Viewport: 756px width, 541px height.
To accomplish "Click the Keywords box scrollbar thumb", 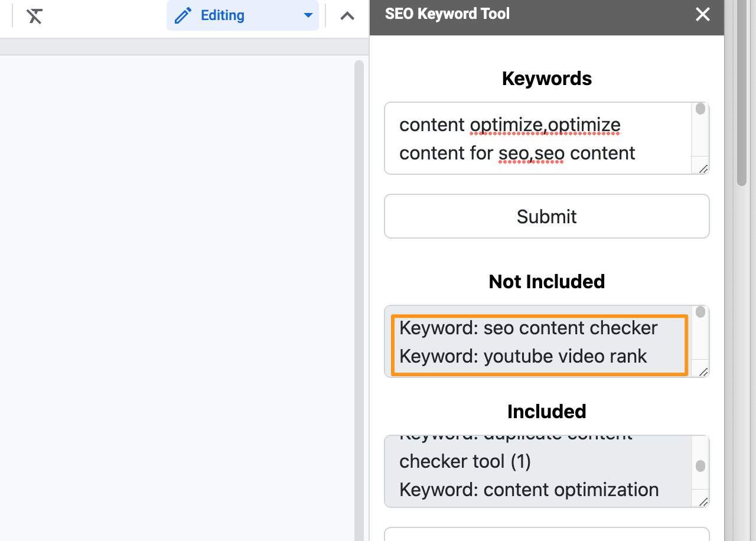I will [x=700, y=109].
